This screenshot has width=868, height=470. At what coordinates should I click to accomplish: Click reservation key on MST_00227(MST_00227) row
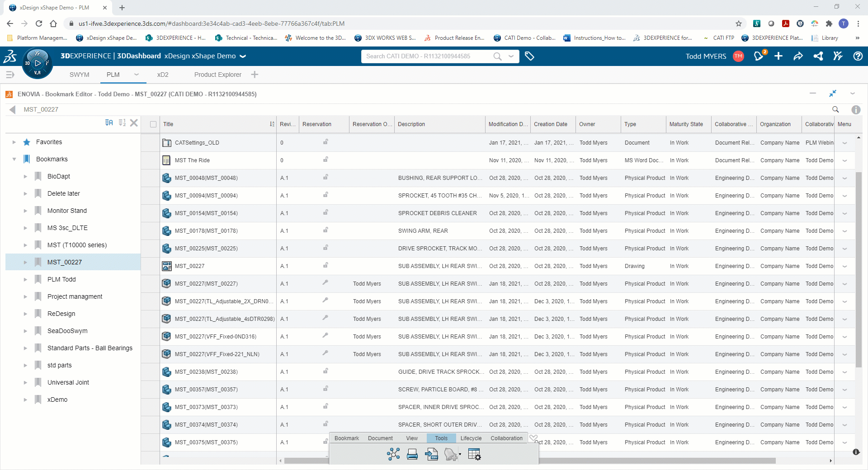(x=325, y=282)
